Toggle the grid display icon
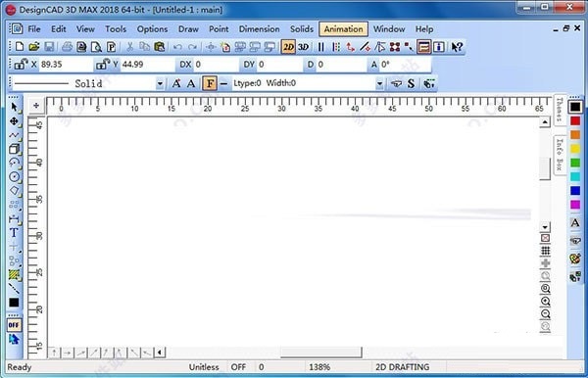The height and width of the screenshot is (378, 588). pos(545,251)
